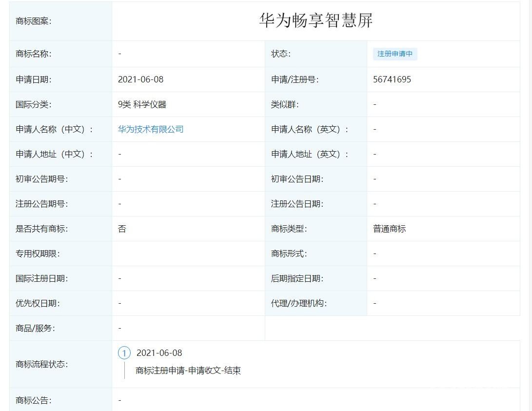Click the 商标形式 label
Image resolution: width=532 pixels, height=411 pixels.
(289, 254)
